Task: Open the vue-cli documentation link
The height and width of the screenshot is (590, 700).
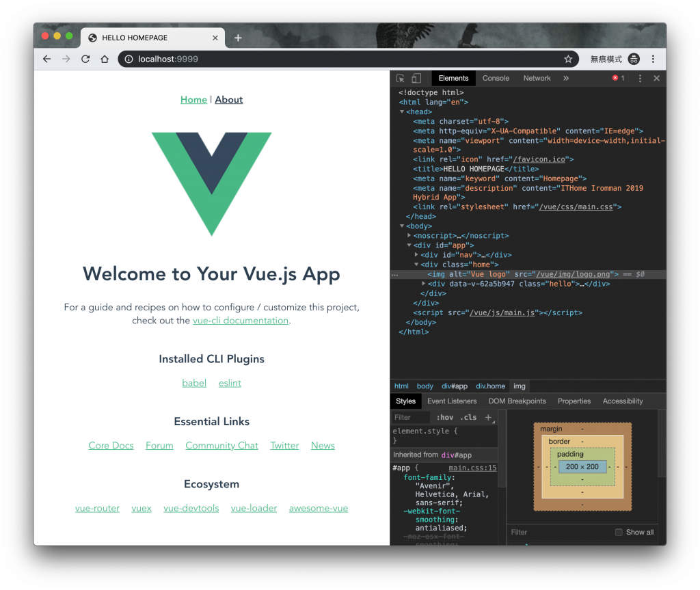Action: point(241,321)
